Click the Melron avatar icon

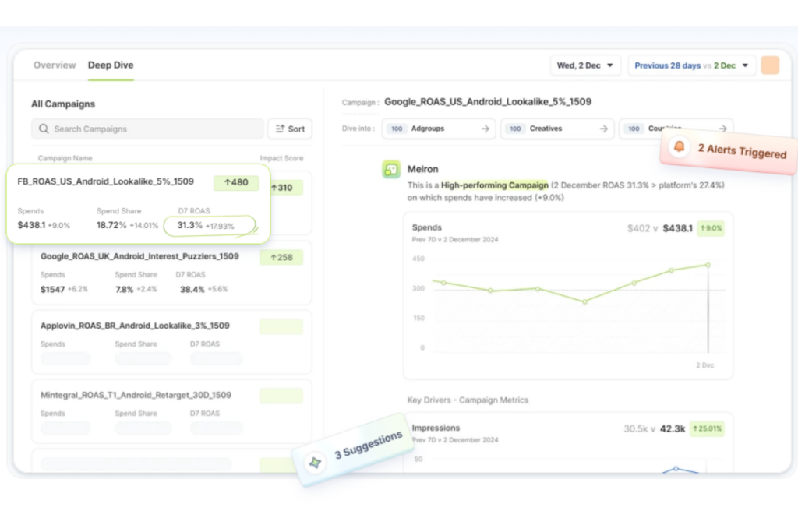point(391,169)
